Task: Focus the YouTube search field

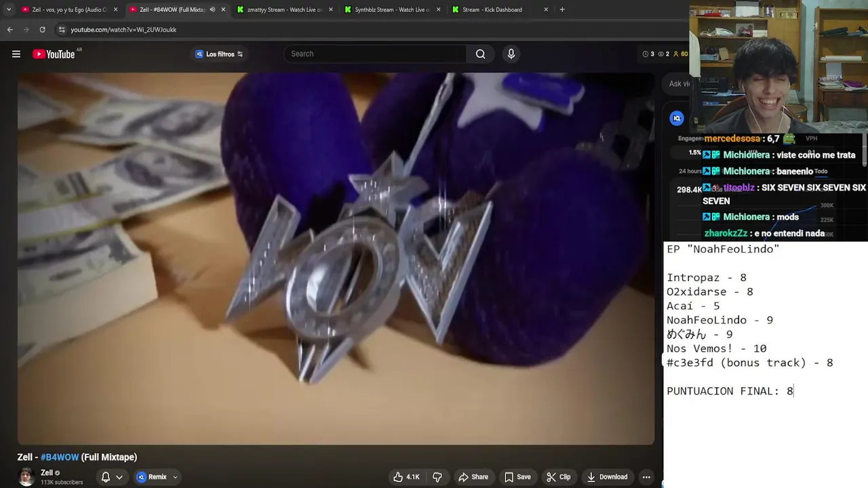Action: (375, 54)
